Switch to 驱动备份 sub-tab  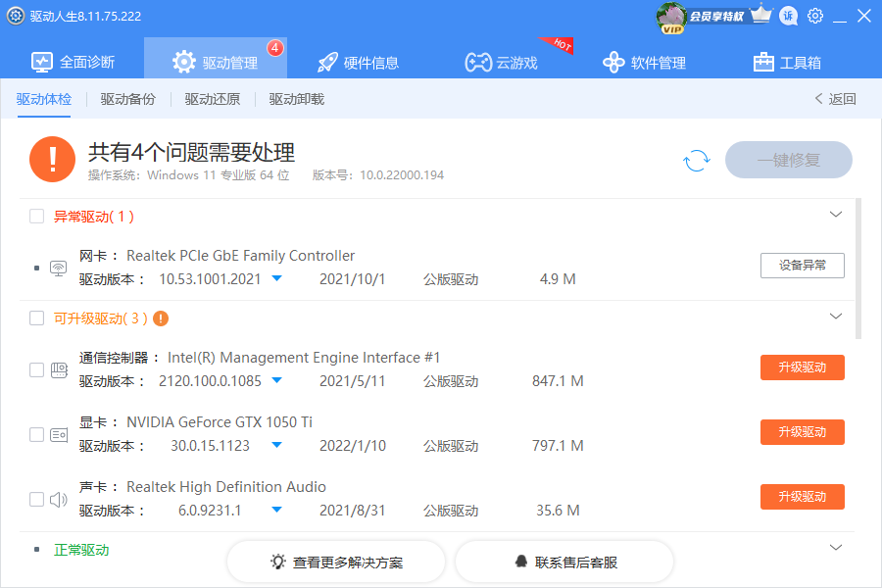128,99
